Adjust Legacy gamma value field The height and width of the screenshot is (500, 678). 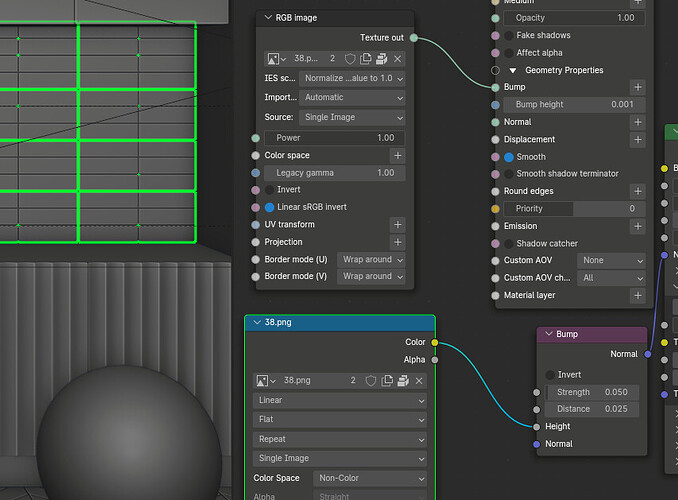point(334,173)
